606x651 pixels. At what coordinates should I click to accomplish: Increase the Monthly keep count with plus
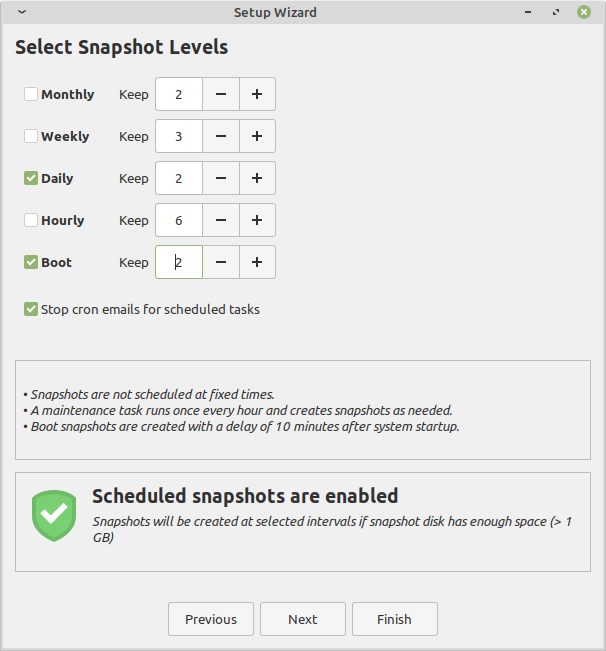click(x=257, y=94)
